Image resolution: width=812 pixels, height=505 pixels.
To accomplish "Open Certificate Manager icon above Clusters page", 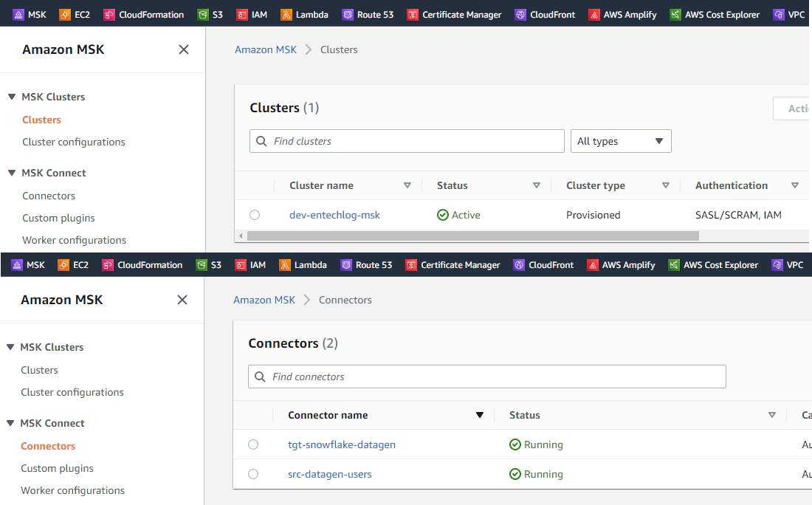I will point(412,15).
